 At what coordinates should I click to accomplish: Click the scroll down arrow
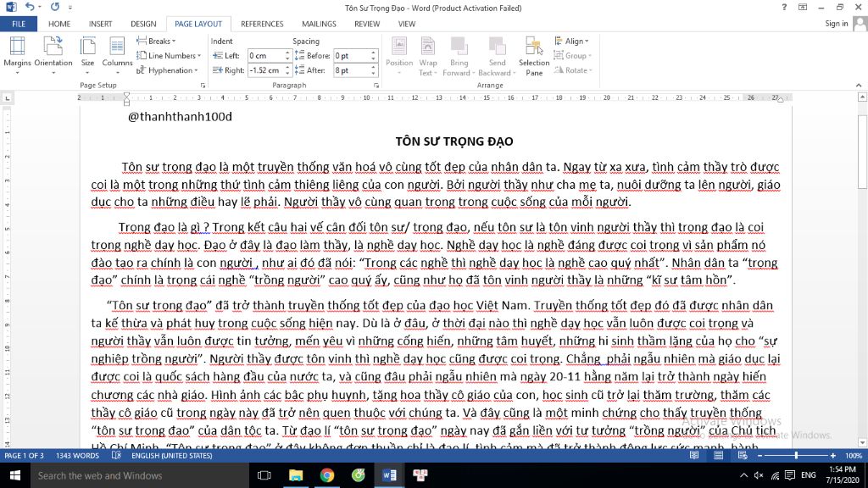(862, 442)
